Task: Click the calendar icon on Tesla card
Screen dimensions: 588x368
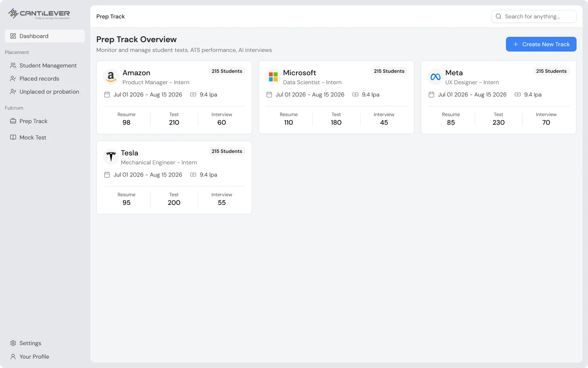Action: tap(107, 175)
